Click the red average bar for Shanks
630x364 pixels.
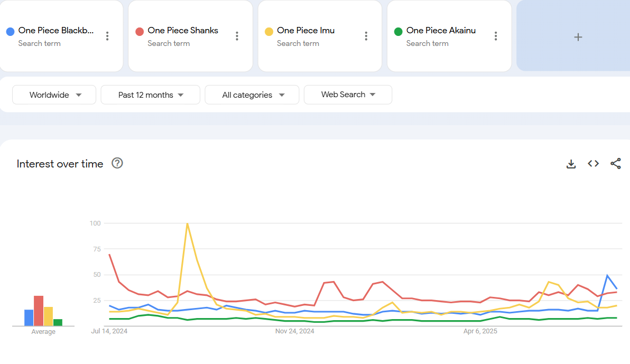pyautogui.click(x=39, y=311)
